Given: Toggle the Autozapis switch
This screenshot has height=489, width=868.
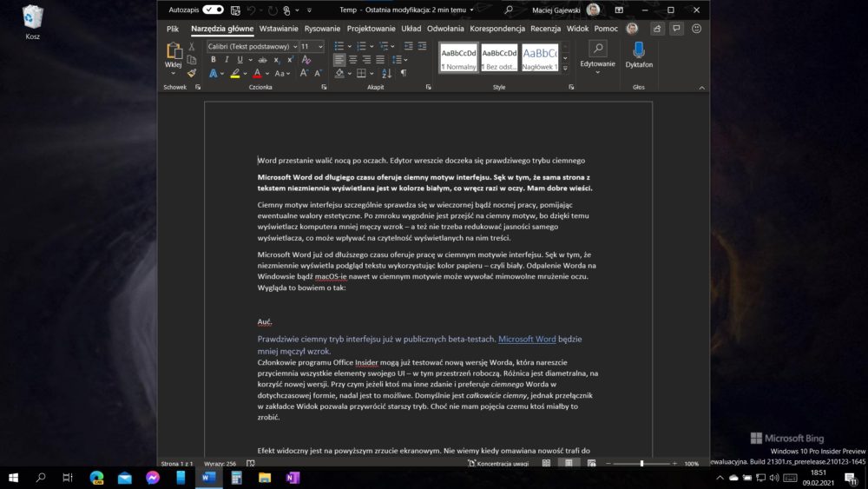Looking at the screenshot, I should (213, 10).
